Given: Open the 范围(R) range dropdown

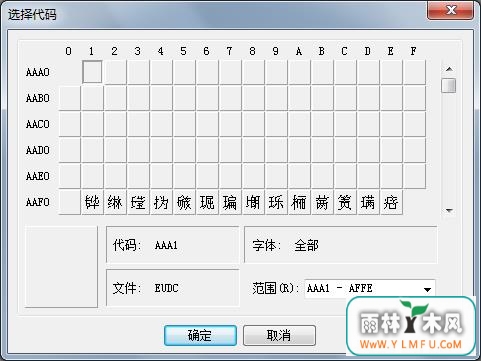Looking at the screenshot, I should coord(427,289).
